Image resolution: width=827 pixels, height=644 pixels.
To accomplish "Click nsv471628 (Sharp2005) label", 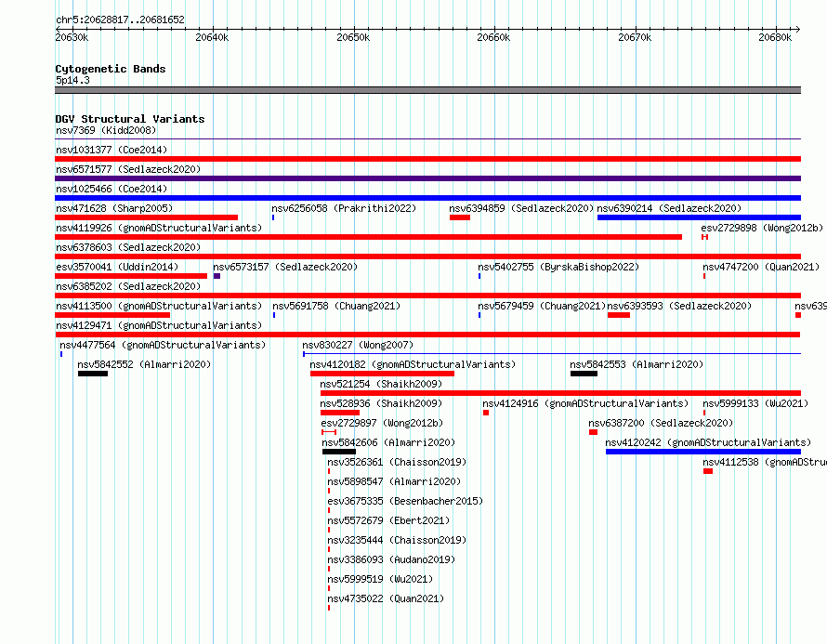I will (x=114, y=208).
